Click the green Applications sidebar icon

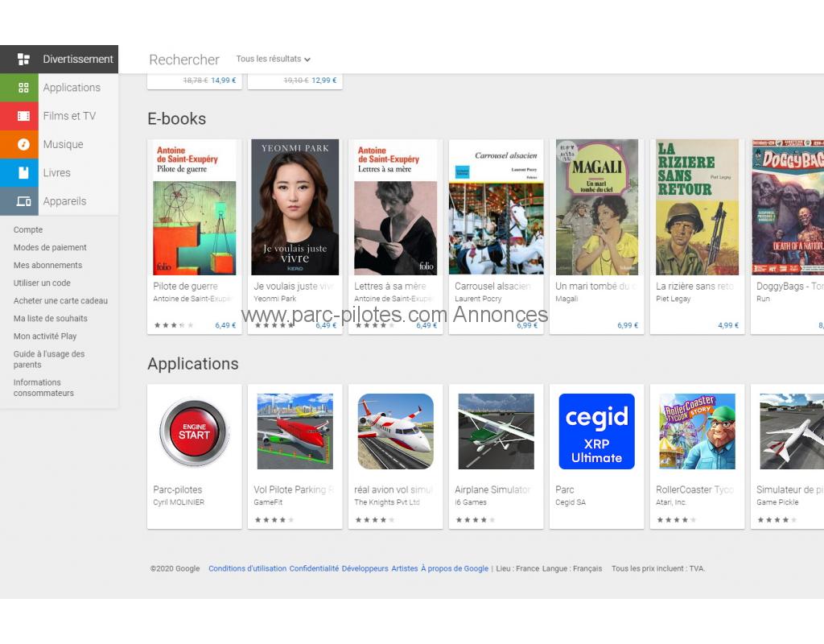[23, 88]
